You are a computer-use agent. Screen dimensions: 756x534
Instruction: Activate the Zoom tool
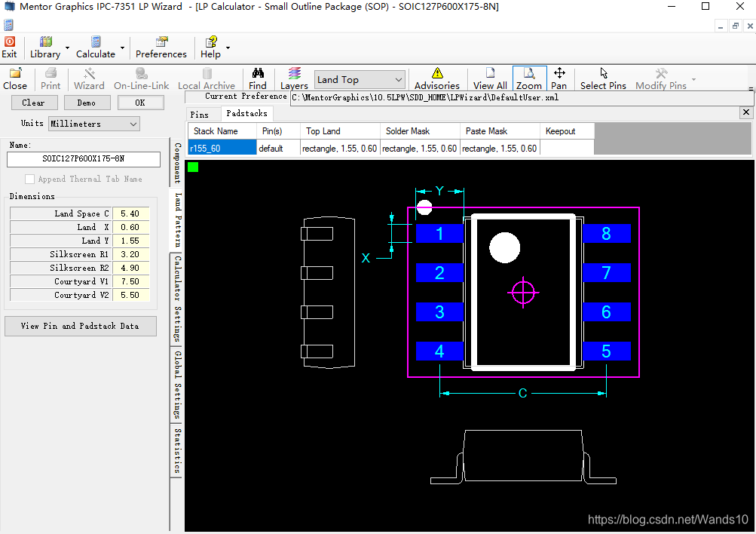coord(529,78)
